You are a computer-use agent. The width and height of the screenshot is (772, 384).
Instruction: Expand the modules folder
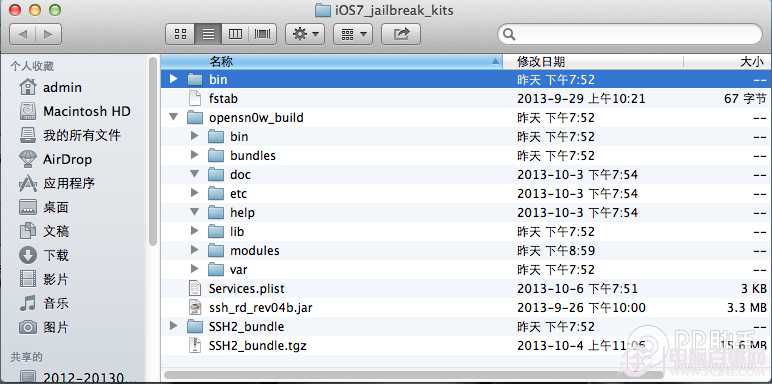[x=194, y=250]
